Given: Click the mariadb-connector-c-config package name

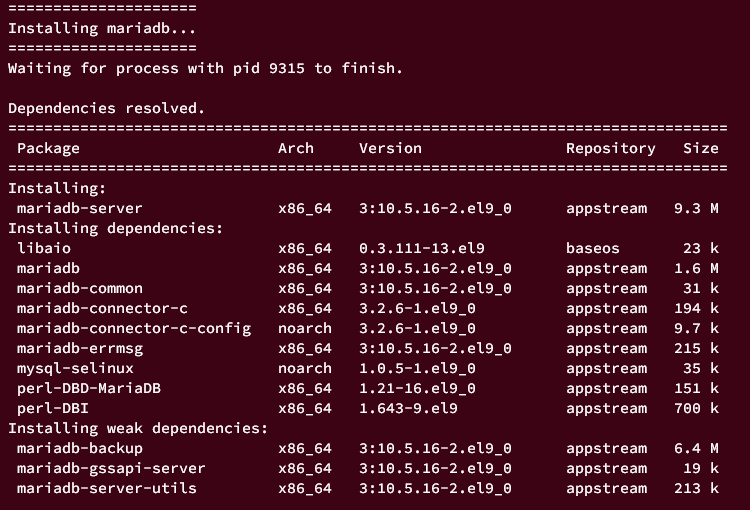Looking at the screenshot, I should click(134, 328).
